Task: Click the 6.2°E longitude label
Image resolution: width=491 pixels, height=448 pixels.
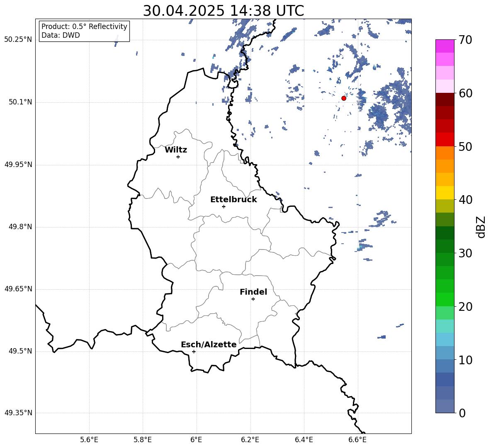Action: pyautogui.click(x=250, y=440)
